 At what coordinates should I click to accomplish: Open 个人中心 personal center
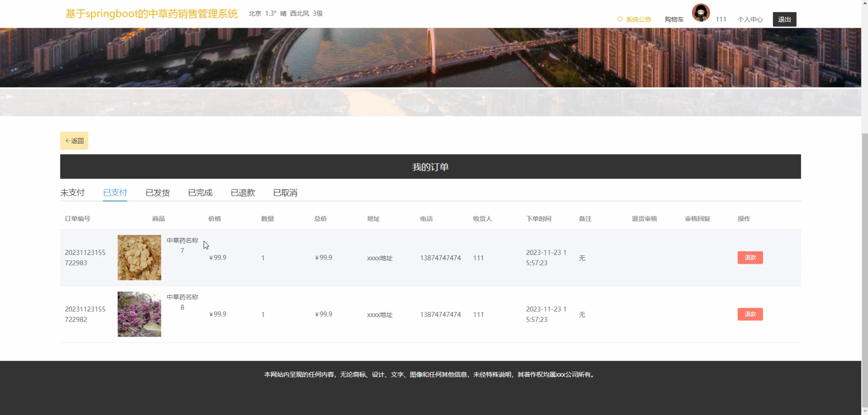(x=750, y=19)
